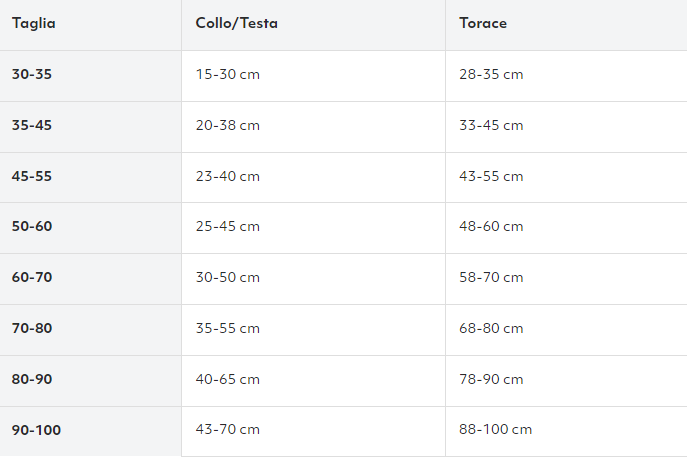The height and width of the screenshot is (458, 687).
Task: Click the 78-90 cm chest measurement cell
Action: [x=491, y=379]
